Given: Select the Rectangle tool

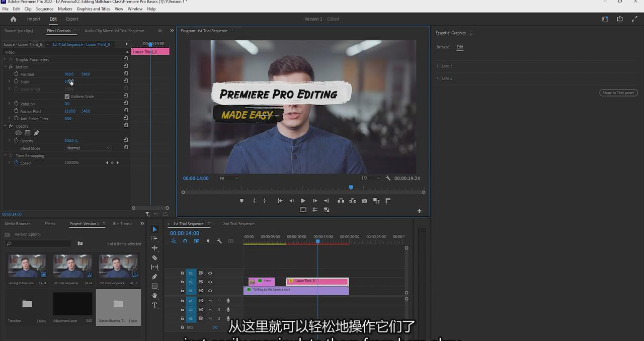Looking at the screenshot, I should [x=154, y=286].
